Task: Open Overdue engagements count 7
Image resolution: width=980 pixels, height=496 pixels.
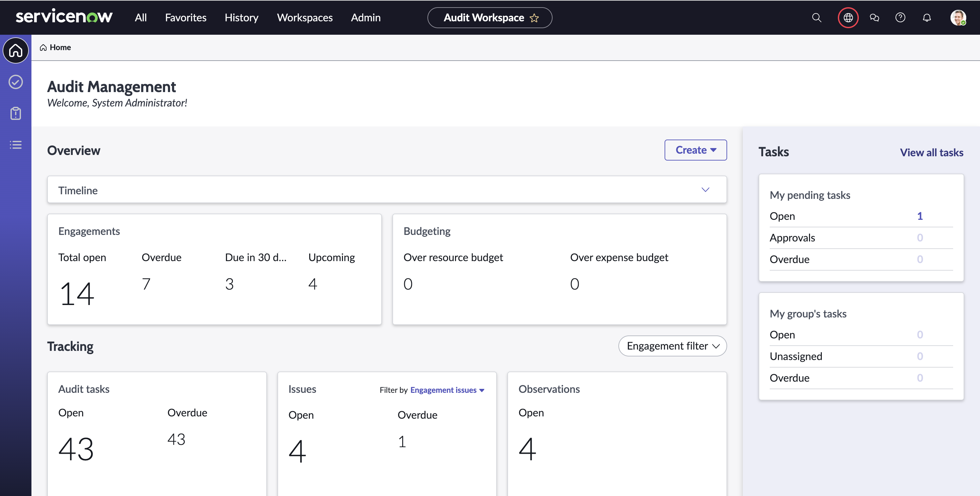Action: (x=146, y=284)
